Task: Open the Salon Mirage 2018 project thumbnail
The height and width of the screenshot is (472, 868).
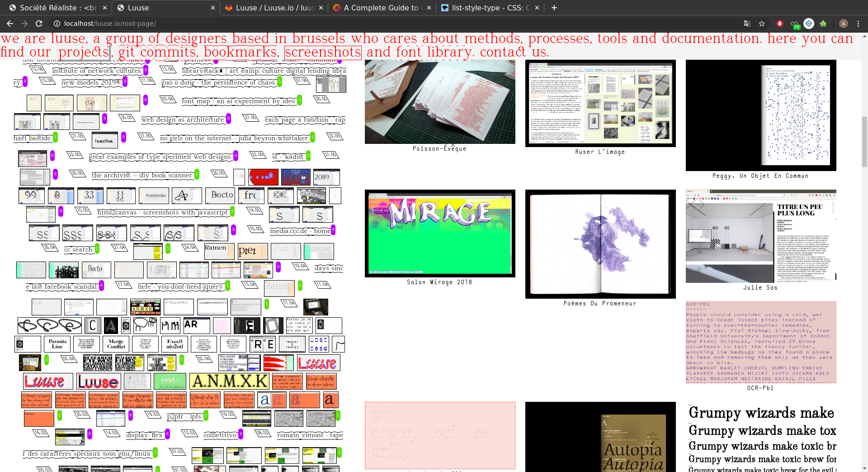Action: [x=439, y=233]
